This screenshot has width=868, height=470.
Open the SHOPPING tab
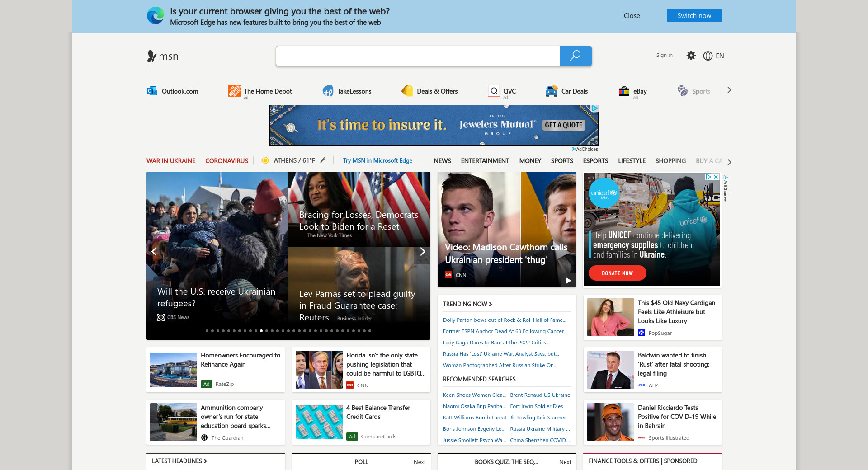[x=670, y=161]
